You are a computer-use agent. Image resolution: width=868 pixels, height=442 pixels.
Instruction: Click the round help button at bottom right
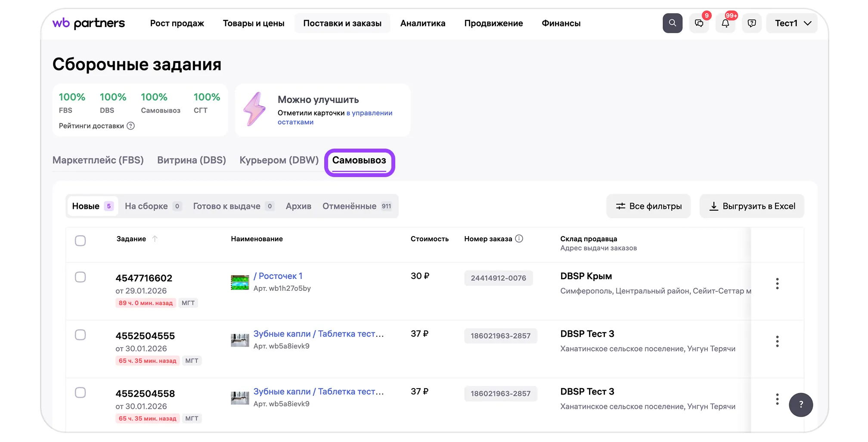(x=800, y=405)
